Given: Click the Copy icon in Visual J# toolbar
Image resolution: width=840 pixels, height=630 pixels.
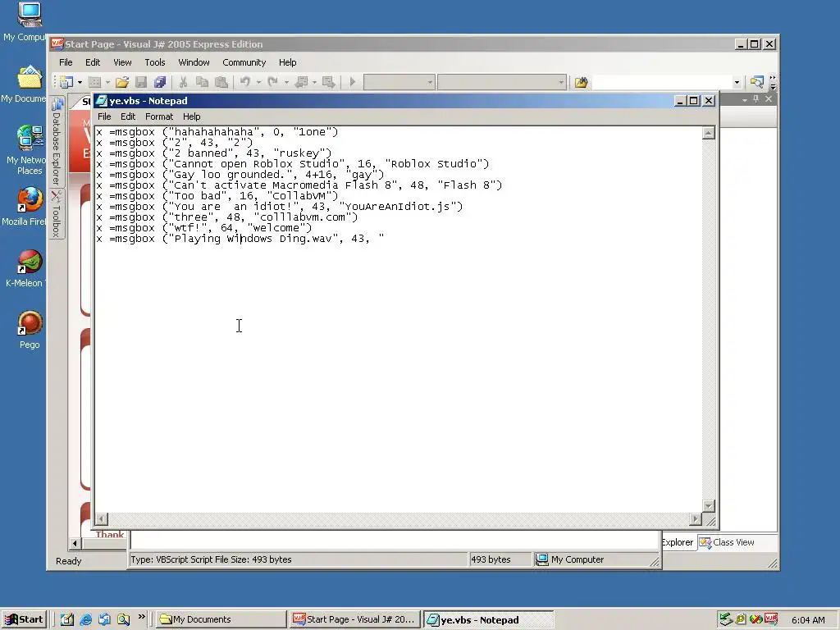Looking at the screenshot, I should [x=202, y=82].
